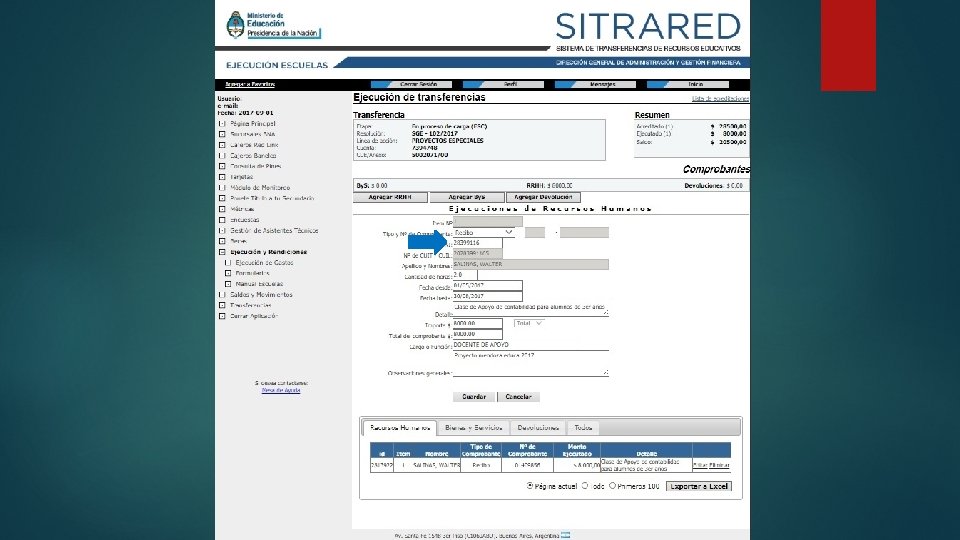Open Total dropdown next to Importe

click(x=529, y=323)
